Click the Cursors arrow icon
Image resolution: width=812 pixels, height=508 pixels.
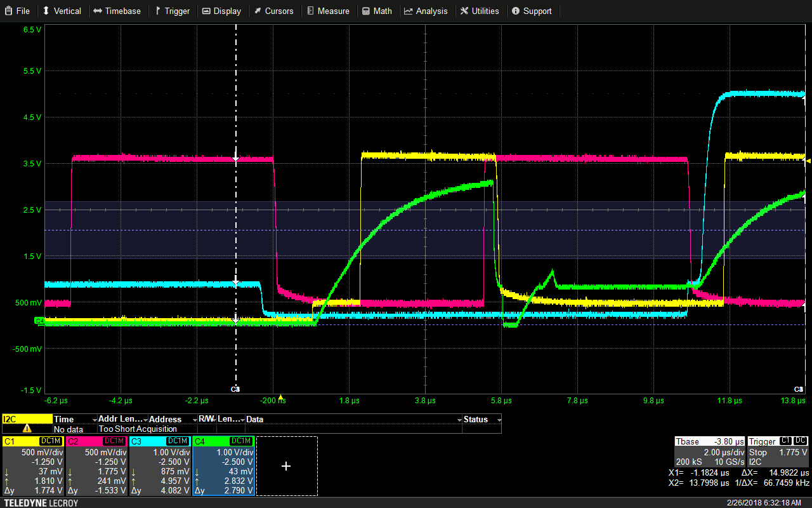(259, 11)
